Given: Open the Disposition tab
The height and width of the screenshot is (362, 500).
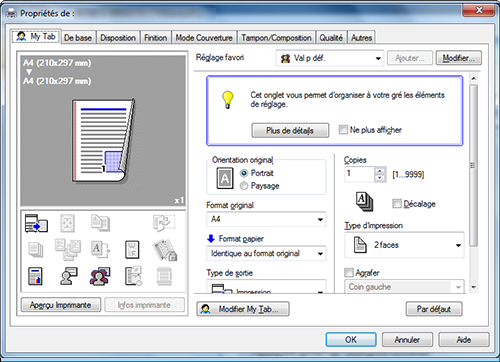Looking at the screenshot, I should pos(118,38).
